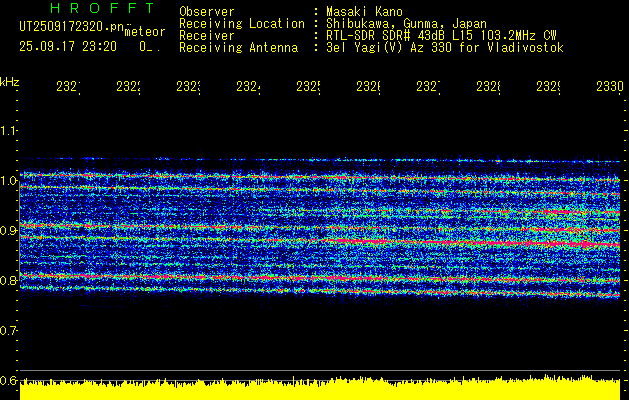Click the 2325 time marker

click(x=308, y=87)
